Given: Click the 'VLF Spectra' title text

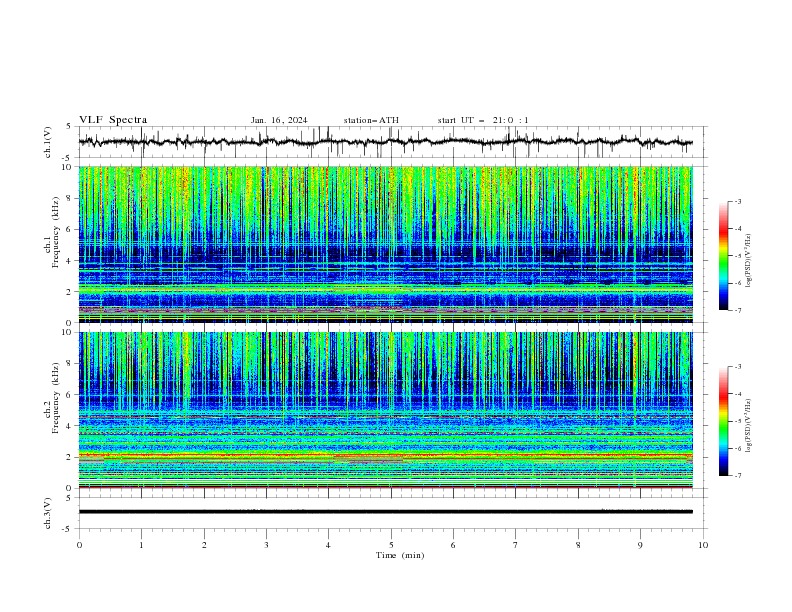Looking at the screenshot, I should 113,120.
